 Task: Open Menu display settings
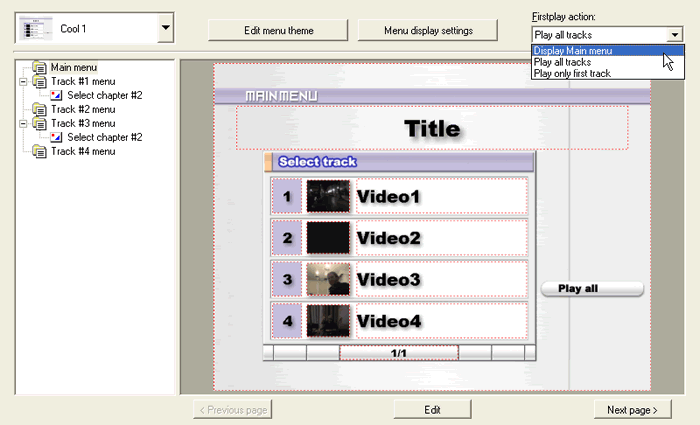[x=428, y=30]
